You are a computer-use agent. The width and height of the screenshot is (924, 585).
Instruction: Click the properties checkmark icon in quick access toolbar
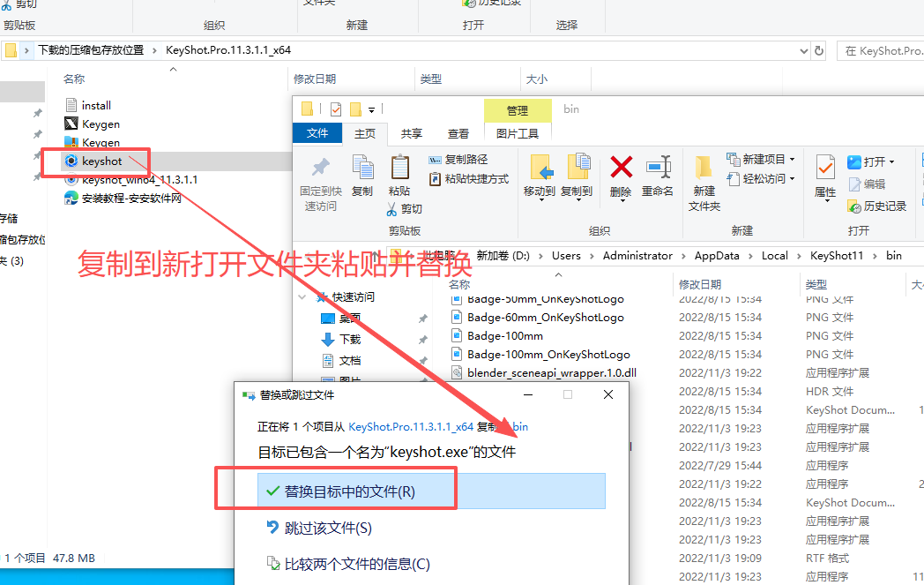point(336,109)
